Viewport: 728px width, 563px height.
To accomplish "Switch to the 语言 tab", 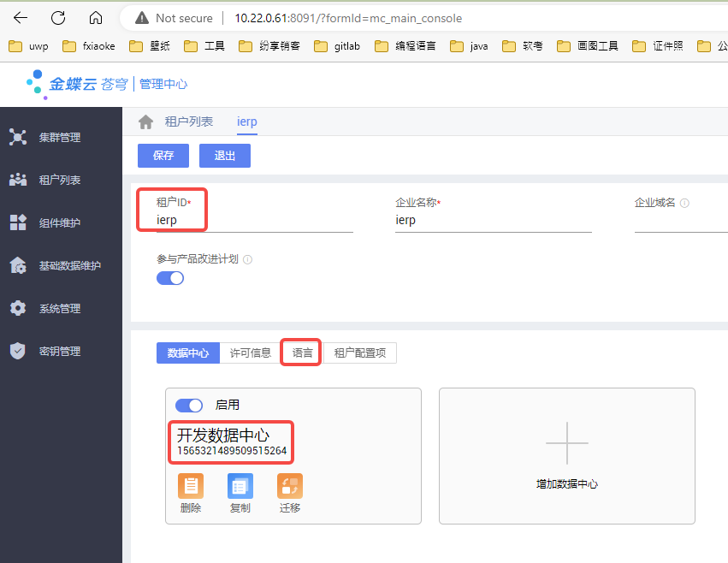I will coord(302,353).
